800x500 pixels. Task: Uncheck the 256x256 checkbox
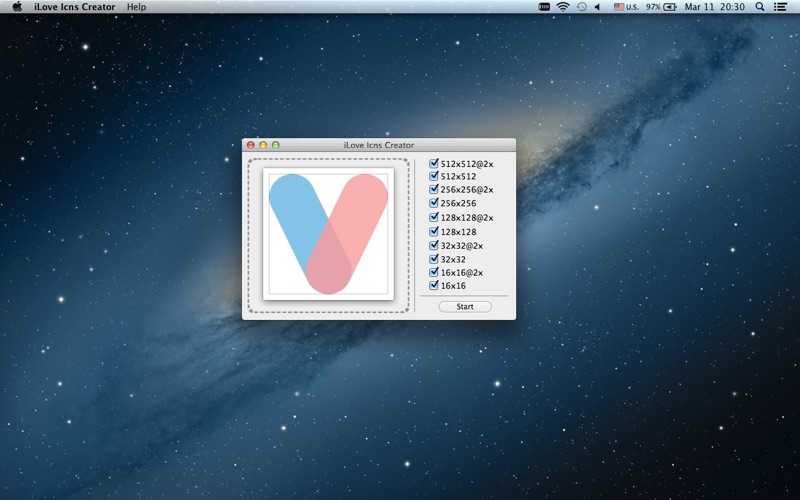pos(434,203)
